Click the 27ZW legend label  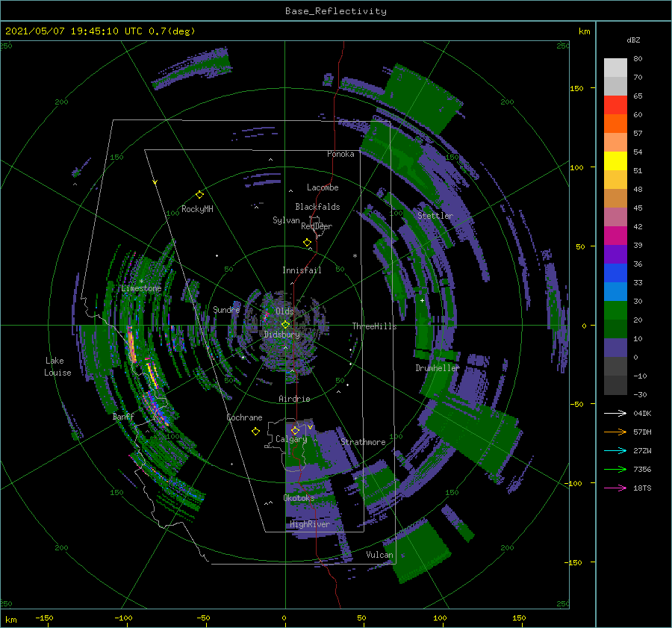[x=642, y=451]
